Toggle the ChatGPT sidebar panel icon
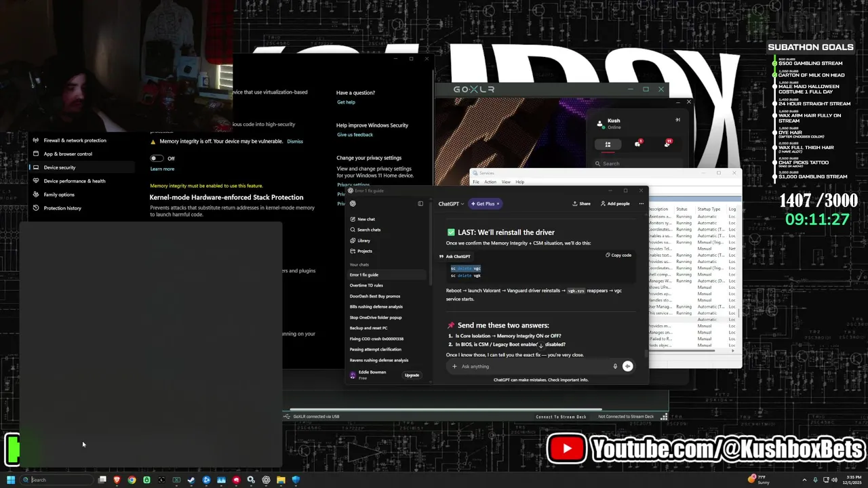The height and width of the screenshot is (488, 868). point(420,203)
